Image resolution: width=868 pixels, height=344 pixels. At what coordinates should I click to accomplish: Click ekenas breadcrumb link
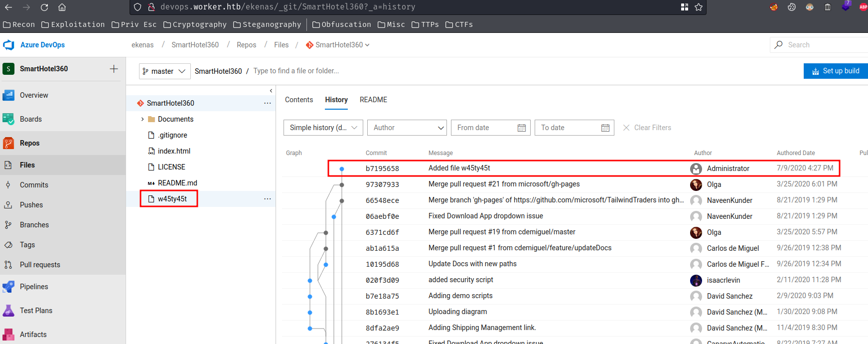click(143, 45)
